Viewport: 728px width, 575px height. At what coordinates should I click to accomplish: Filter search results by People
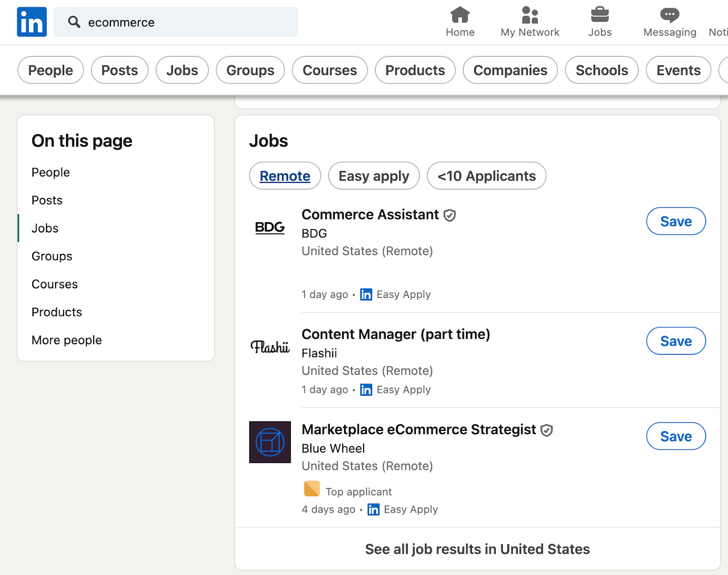pyautogui.click(x=51, y=70)
